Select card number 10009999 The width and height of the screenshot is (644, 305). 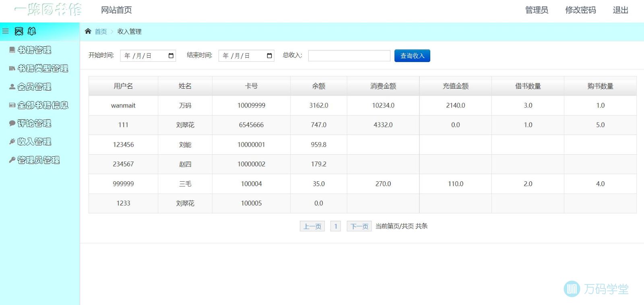click(x=252, y=106)
